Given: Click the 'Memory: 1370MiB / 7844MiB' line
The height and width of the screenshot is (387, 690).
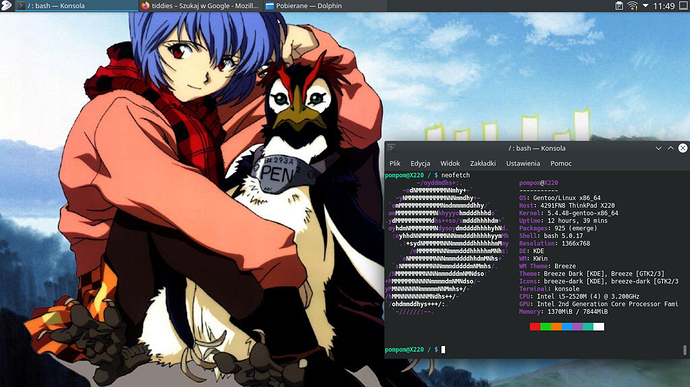Looking at the screenshot, I should click(x=563, y=311).
